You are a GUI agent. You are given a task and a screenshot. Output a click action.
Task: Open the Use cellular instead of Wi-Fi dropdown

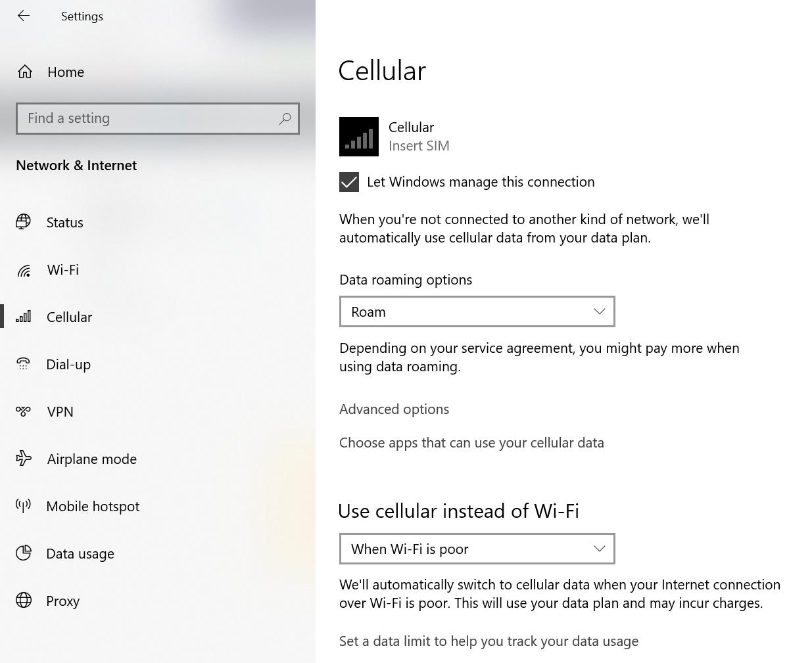[x=477, y=549]
